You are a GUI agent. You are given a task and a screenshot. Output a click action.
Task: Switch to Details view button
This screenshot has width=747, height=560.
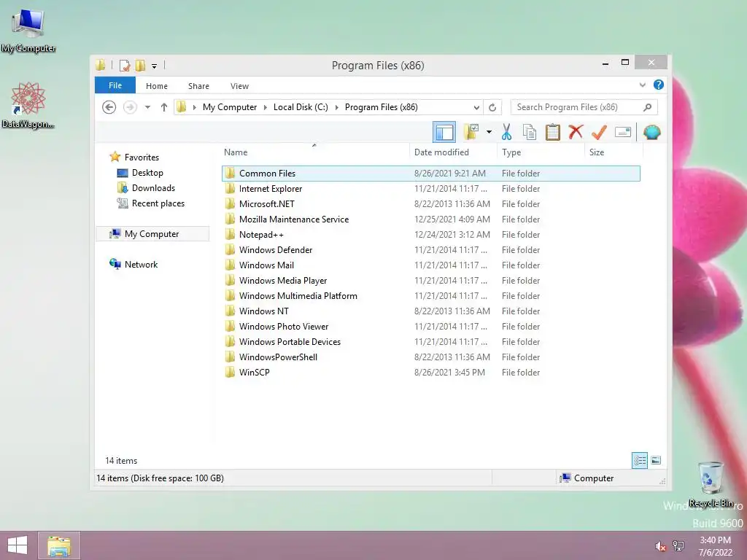point(639,460)
